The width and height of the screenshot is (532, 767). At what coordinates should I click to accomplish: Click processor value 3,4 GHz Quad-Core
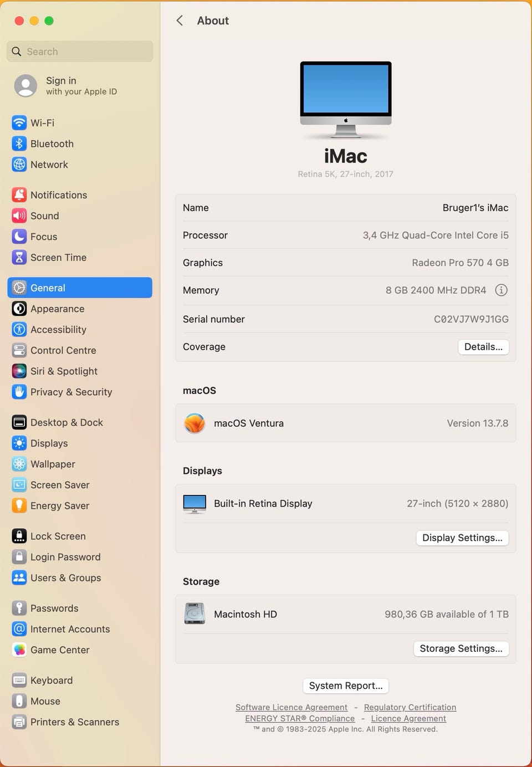(436, 235)
